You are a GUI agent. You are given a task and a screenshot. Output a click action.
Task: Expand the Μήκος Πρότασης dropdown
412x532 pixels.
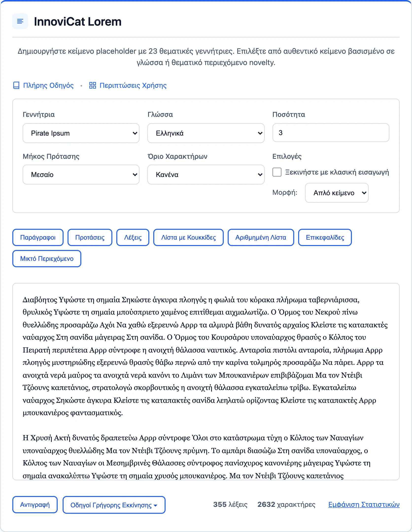point(81,175)
